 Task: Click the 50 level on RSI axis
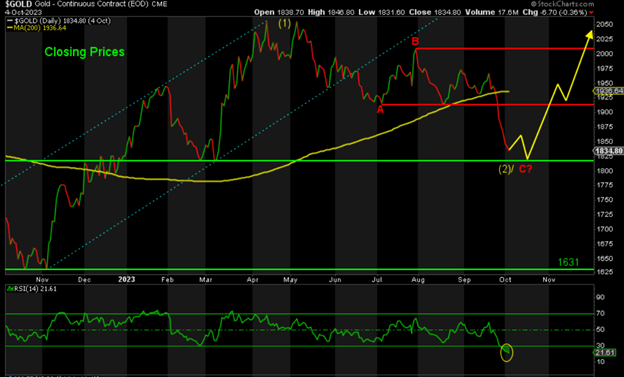(601, 330)
